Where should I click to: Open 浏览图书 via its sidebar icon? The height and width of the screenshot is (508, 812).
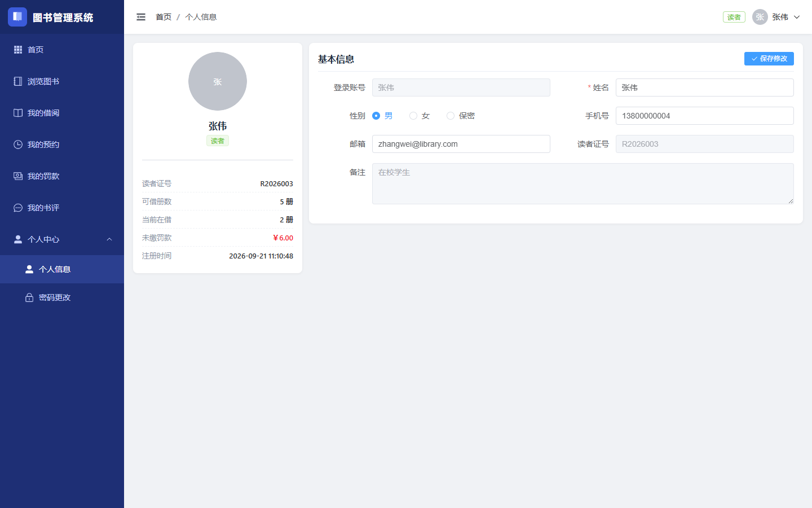pyautogui.click(x=18, y=81)
